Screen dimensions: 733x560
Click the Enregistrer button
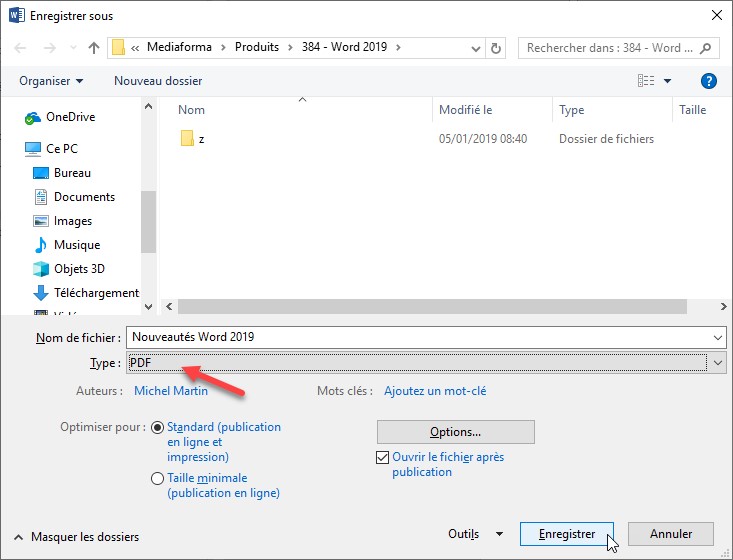[566, 534]
